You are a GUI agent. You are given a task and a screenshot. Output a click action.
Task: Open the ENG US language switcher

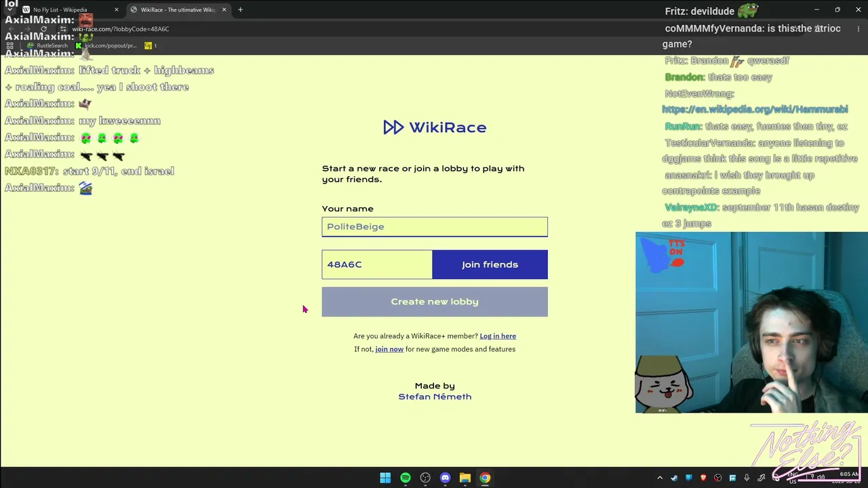[x=792, y=478]
